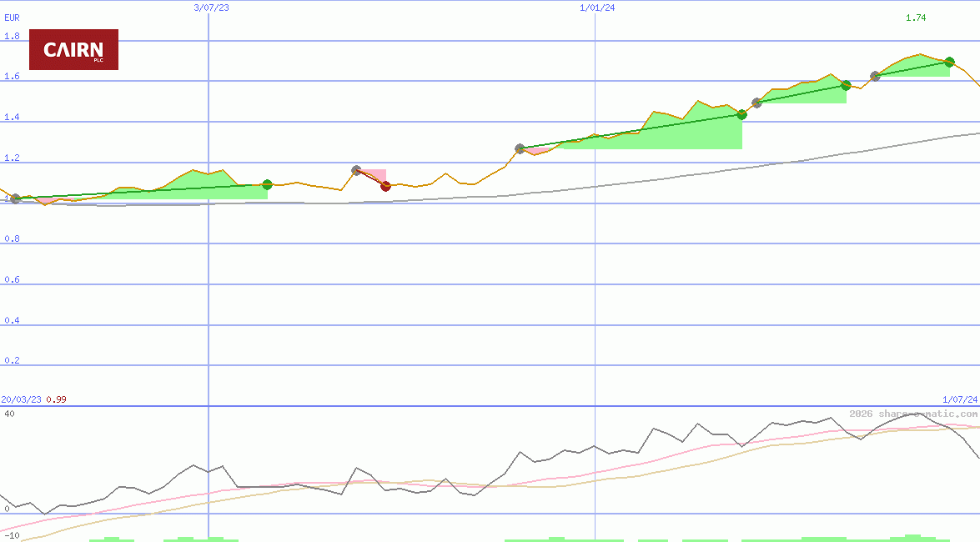Click the green marker below the 1.0 baseline
The width and height of the screenshot is (980, 542).
coord(14,198)
